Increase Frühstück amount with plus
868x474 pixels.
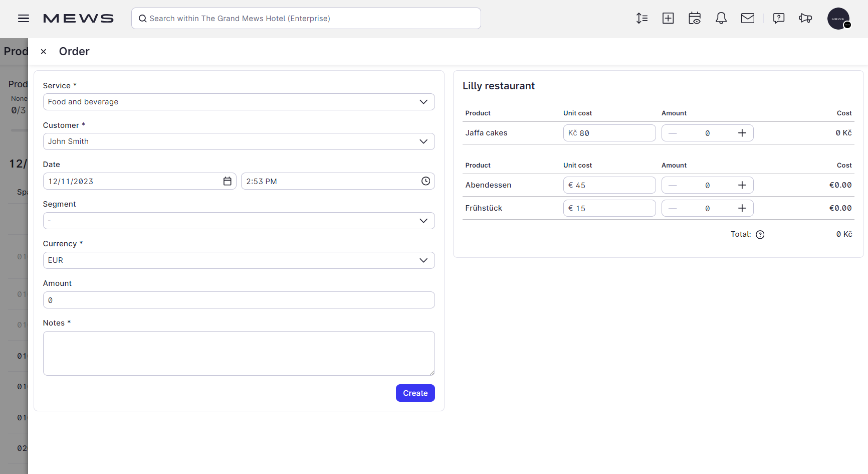pos(742,208)
